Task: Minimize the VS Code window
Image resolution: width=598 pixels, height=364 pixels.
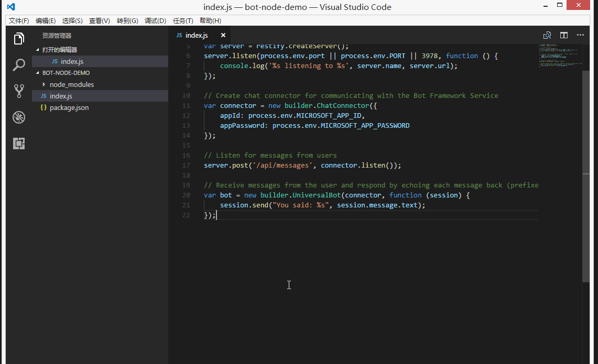Action: [x=546, y=5]
